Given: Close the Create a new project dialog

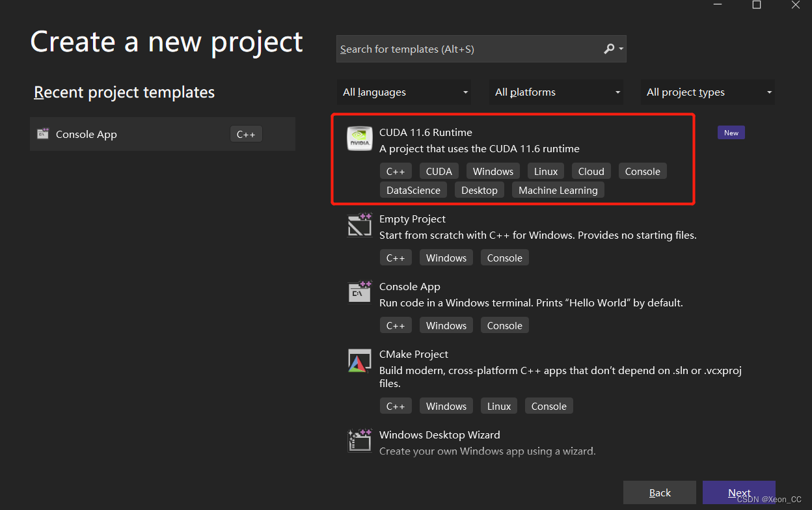Looking at the screenshot, I should 796,5.
